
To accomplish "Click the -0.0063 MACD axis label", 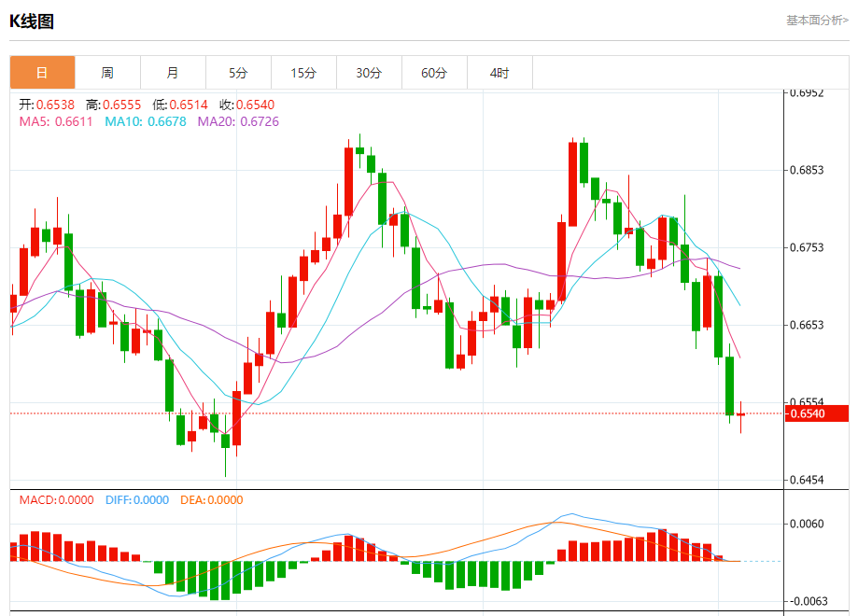I will click(809, 601).
